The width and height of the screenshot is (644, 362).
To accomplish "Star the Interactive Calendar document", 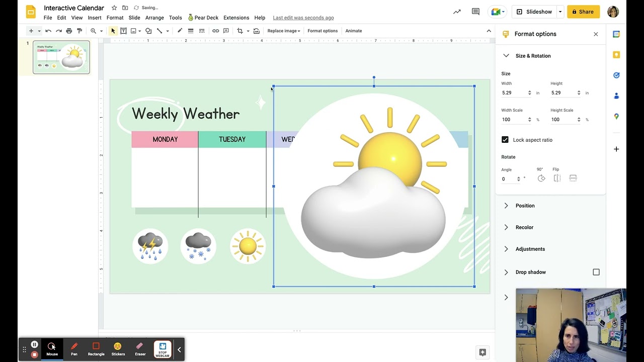I will [114, 8].
